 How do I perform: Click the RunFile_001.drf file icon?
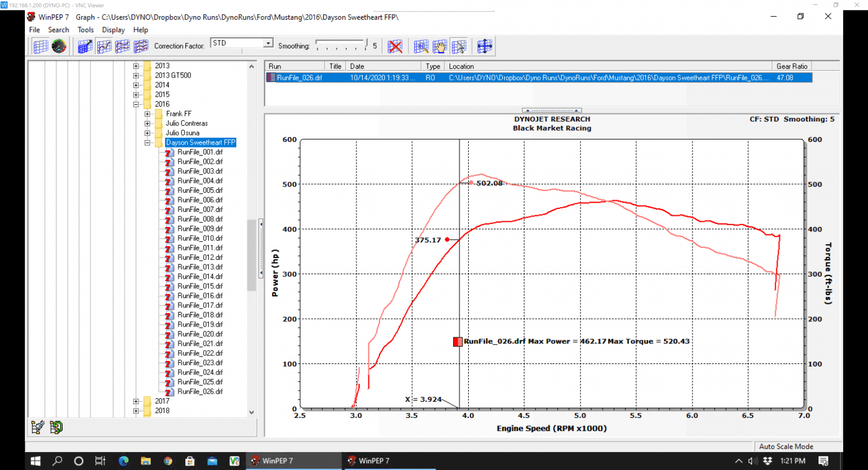tap(169, 152)
